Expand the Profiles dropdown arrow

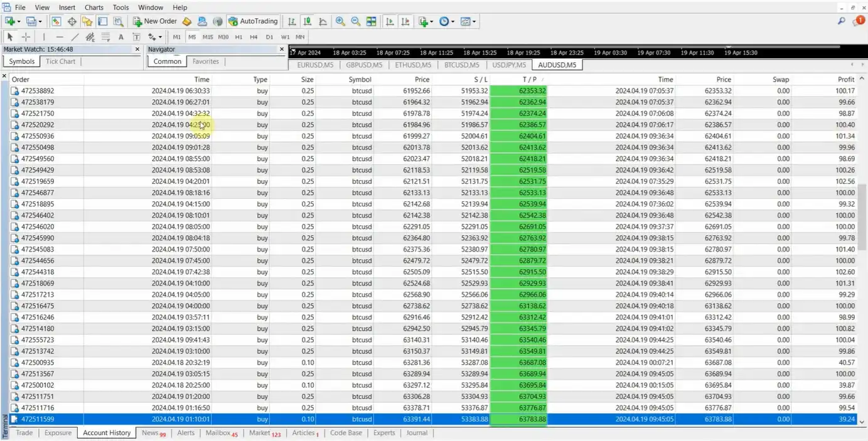40,21
